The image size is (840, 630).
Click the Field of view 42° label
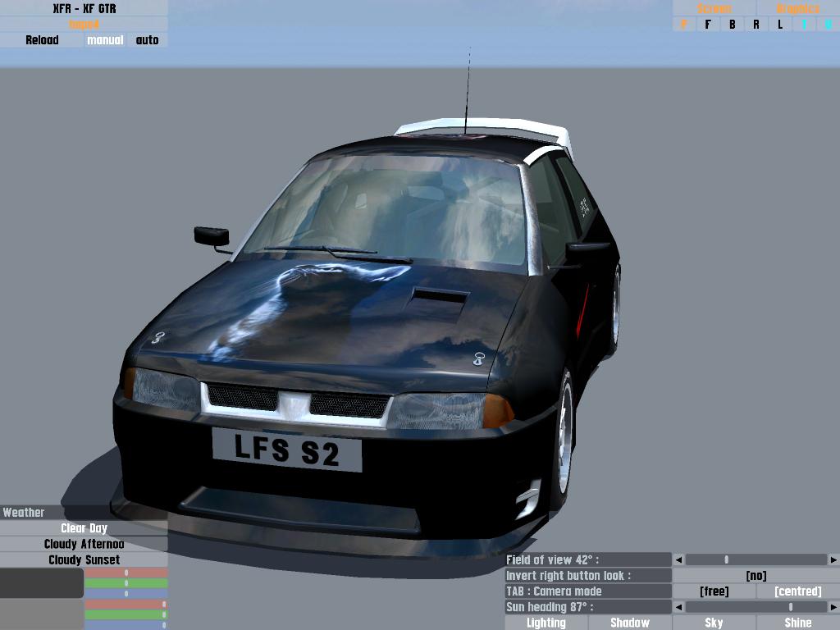(587, 559)
